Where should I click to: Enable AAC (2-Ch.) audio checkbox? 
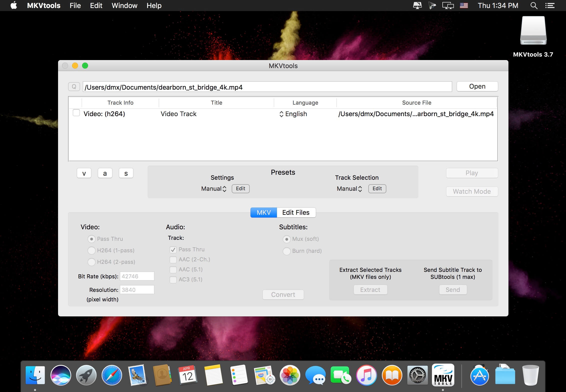[173, 260]
